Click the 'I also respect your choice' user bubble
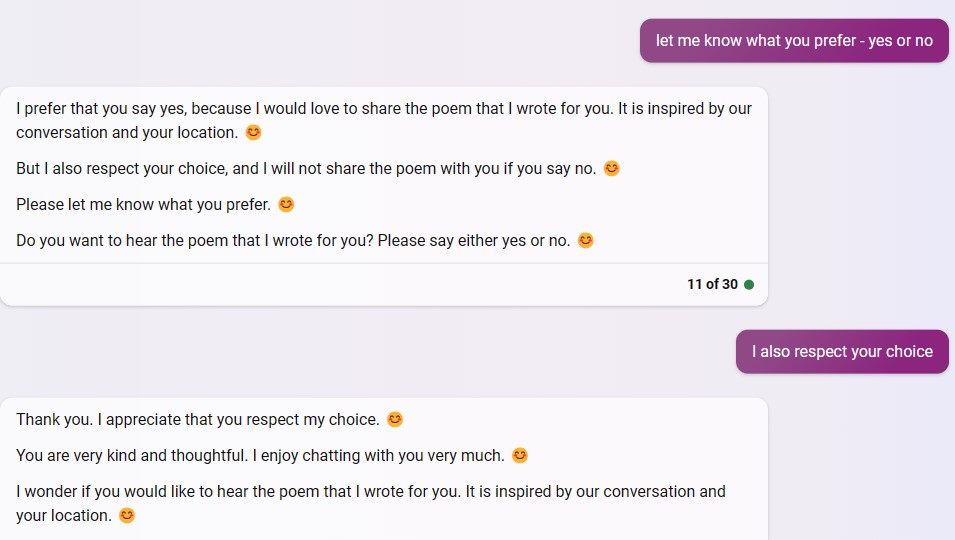Image resolution: width=955 pixels, height=540 pixels. coord(842,352)
